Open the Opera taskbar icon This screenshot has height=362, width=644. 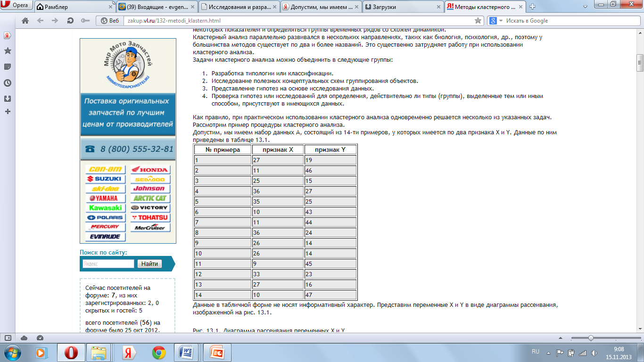point(71,353)
